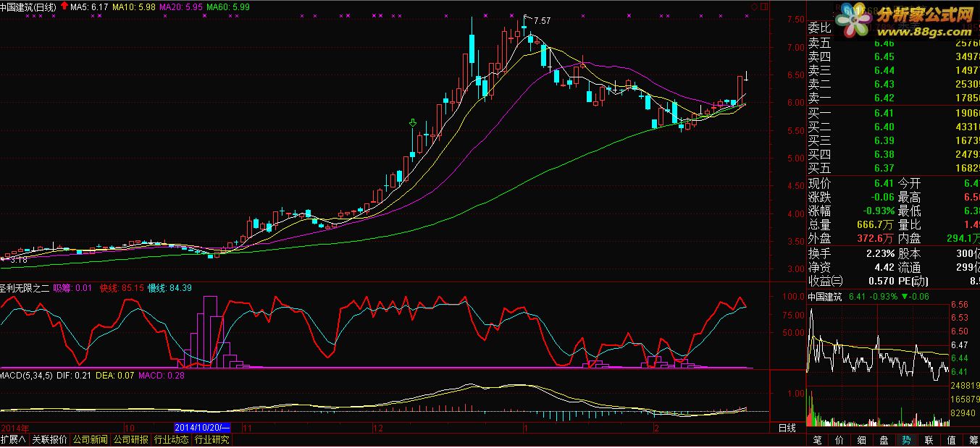Screen dimensions: 980x448
Task: Click the 卖五 ask row at 6.46
Action: 893,43
